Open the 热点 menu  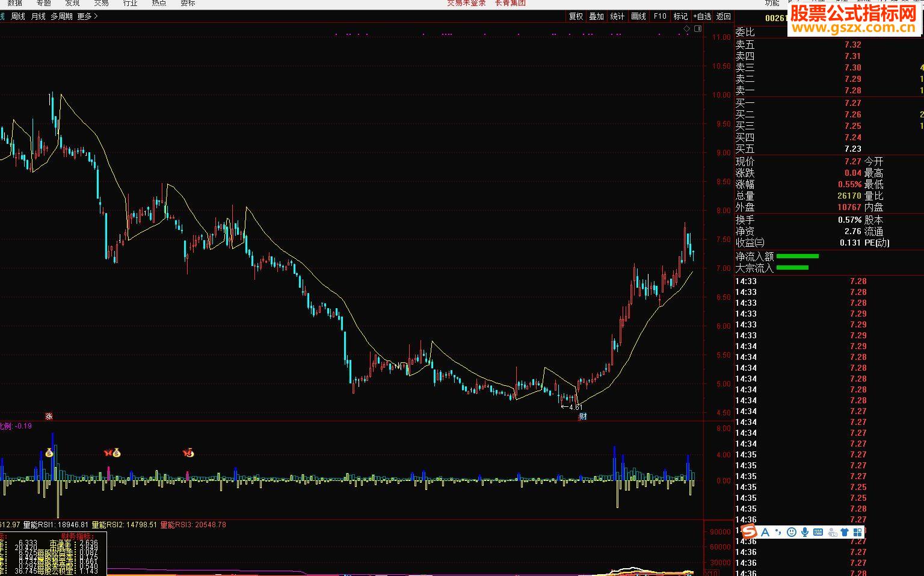(159, 3)
